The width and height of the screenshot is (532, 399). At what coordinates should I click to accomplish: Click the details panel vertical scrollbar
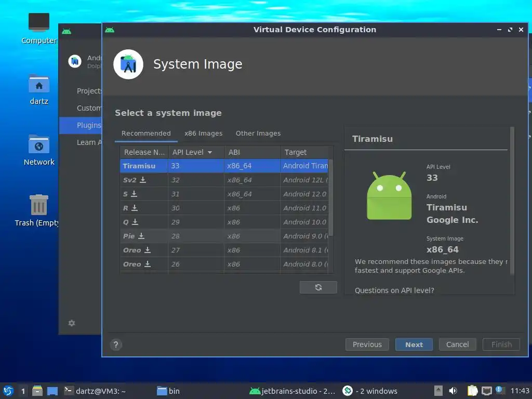512,201
